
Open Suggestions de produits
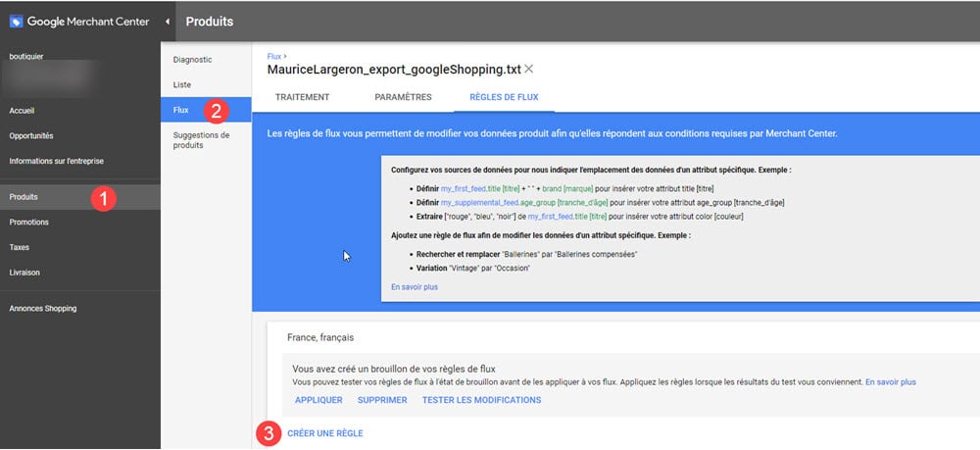201,140
